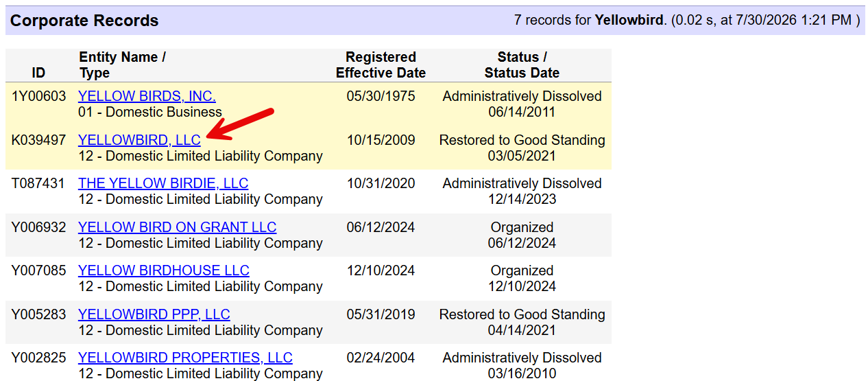Click the Corporate Records heading
The width and height of the screenshot is (868, 381).
84,21
